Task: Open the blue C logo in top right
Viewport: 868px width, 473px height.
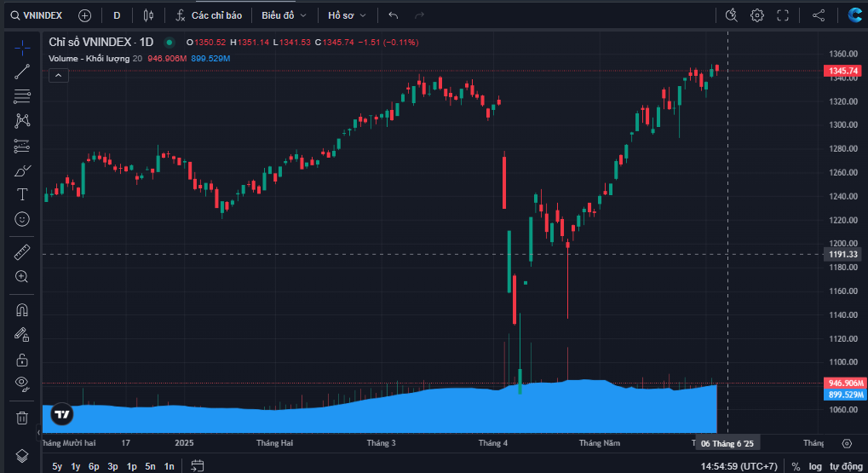Action: click(855, 15)
